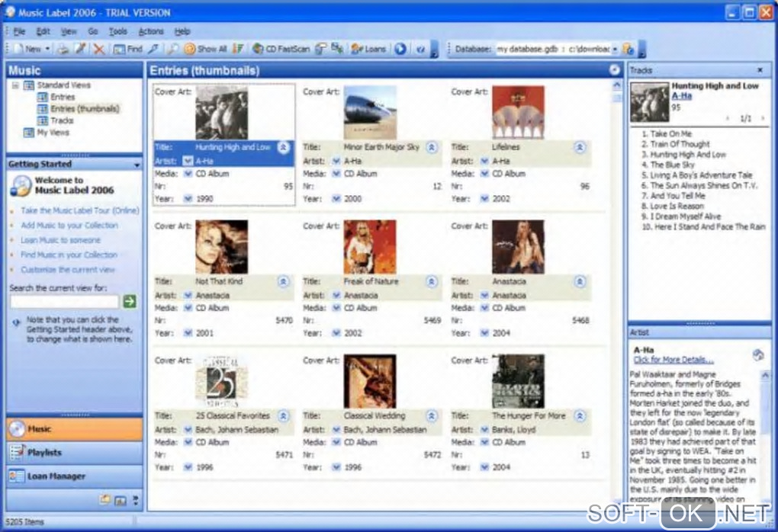Screen dimensions: 778x532
Task: Open the View menu
Action: click(x=69, y=31)
